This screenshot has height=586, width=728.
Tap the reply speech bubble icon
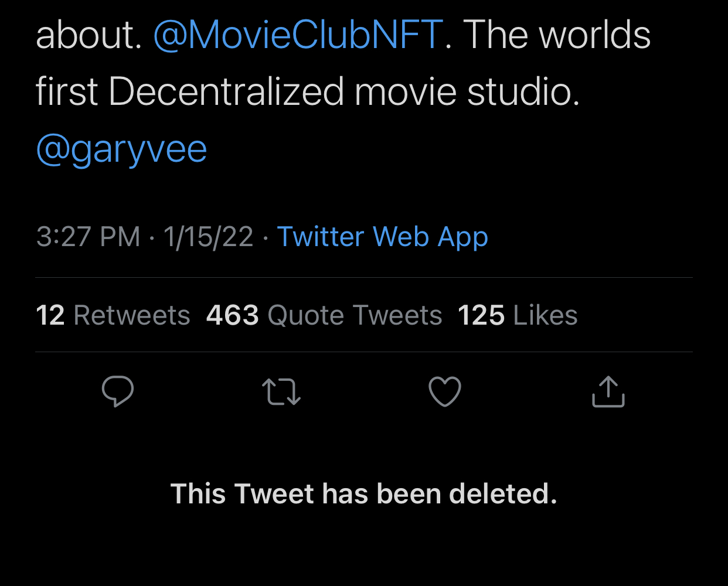118,391
